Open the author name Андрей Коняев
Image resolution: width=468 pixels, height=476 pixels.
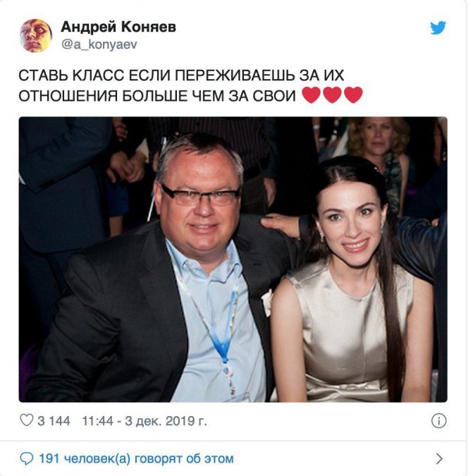click(x=118, y=27)
